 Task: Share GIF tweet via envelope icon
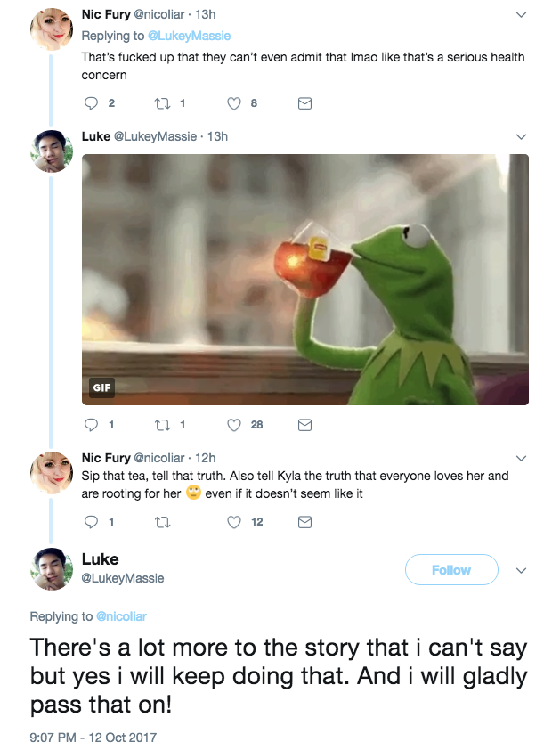pyautogui.click(x=304, y=425)
